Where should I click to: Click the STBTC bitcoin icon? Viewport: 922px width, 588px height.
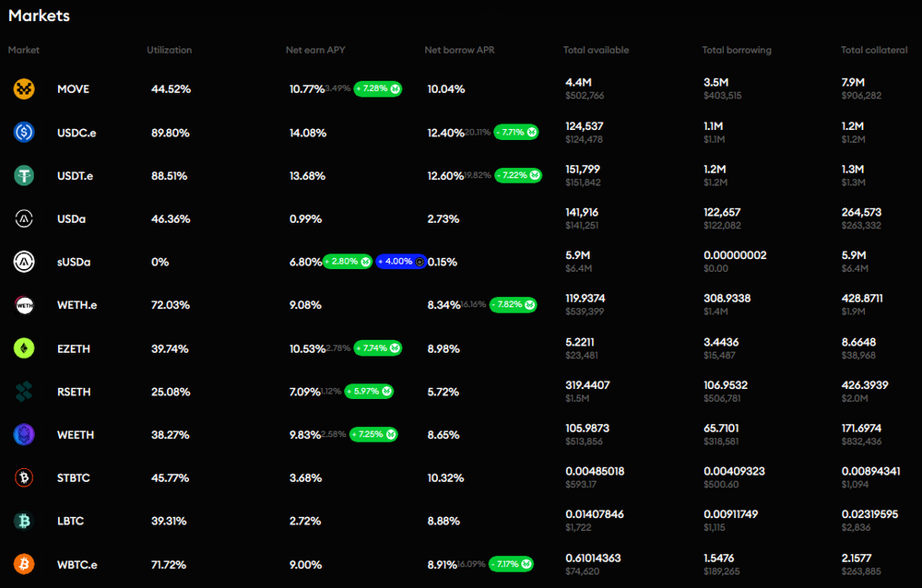click(x=24, y=477)
